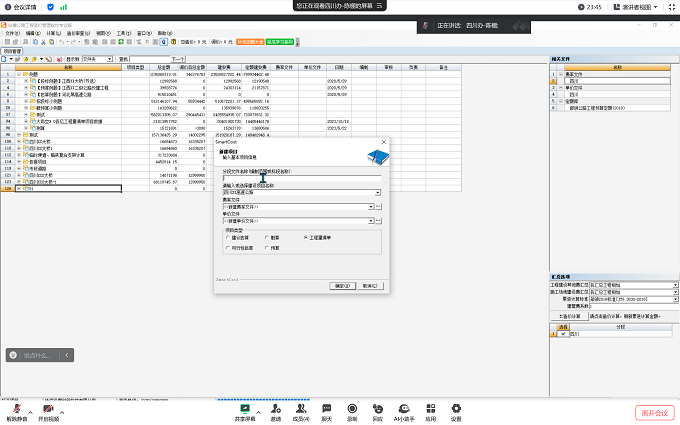Click the unmute microphone (解除静音) icon
This screenshot has height=425, width=680.
[x=16, y=409]
